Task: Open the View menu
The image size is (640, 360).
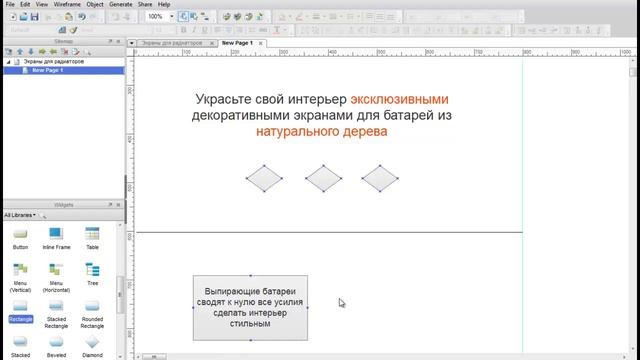Action: 42,4
